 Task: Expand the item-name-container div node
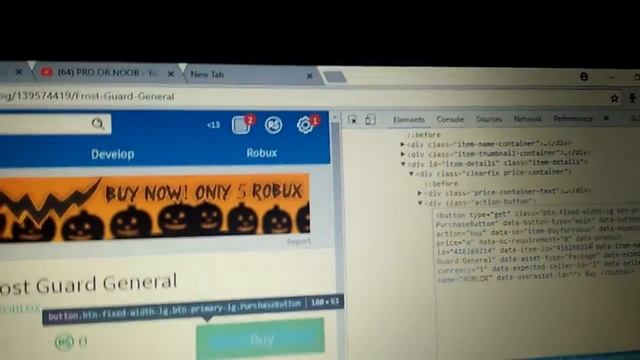pyautogui.click(x=402, y=144)
